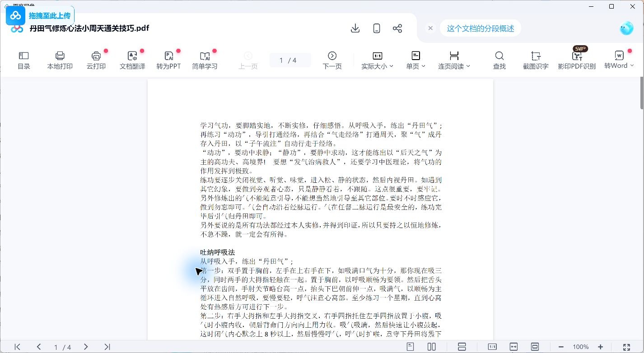
Task: Jump to last page in the status bar
Action: [107, 347]
